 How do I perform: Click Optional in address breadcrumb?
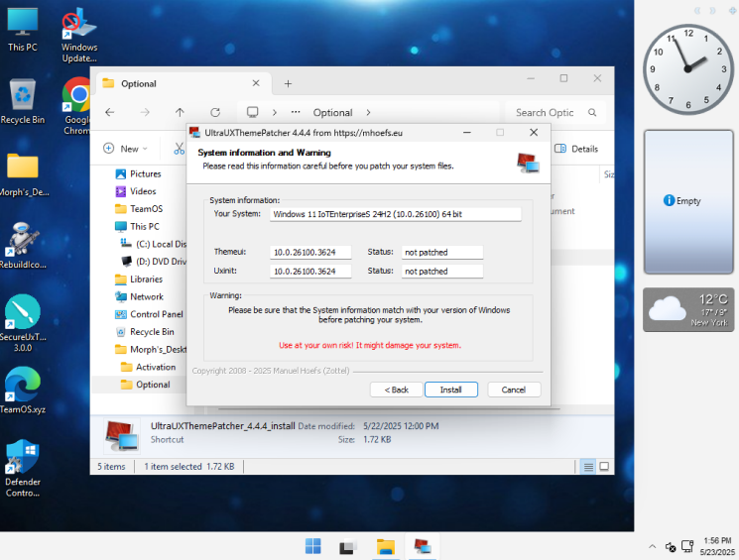(x=332, y=113)
